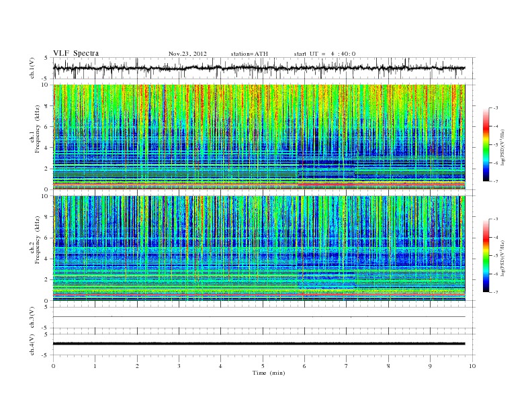Screen dimensions: 532x411
Task: Click the '6' kHz tick on ch.2 frequency axis
Action: (47, 238)
